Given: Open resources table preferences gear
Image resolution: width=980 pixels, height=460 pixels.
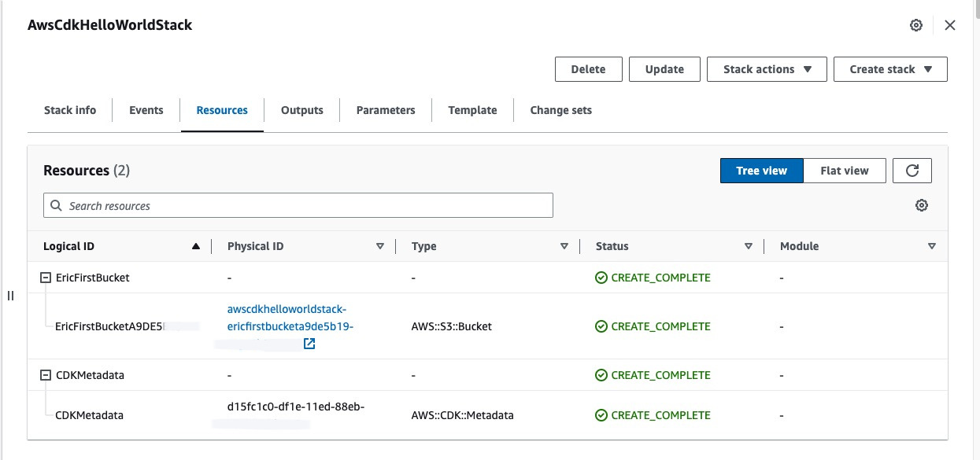Looking at the screenshot, I should pos(922,205).
